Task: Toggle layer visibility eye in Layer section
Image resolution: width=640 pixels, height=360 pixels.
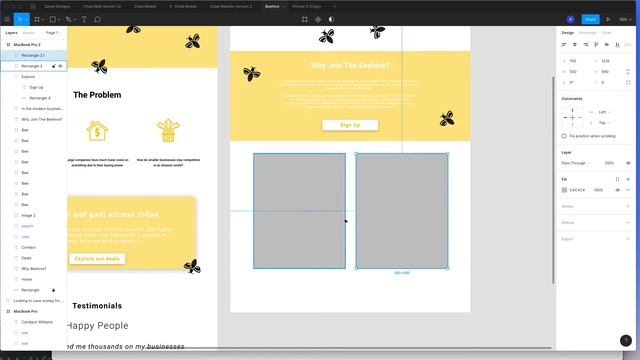Action: (628, 163)
